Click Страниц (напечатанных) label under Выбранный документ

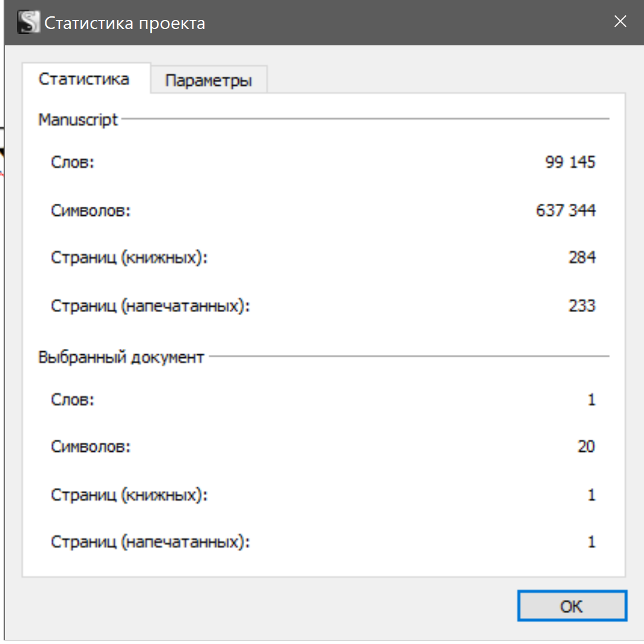pyautogui.click(x=150, y=542)
